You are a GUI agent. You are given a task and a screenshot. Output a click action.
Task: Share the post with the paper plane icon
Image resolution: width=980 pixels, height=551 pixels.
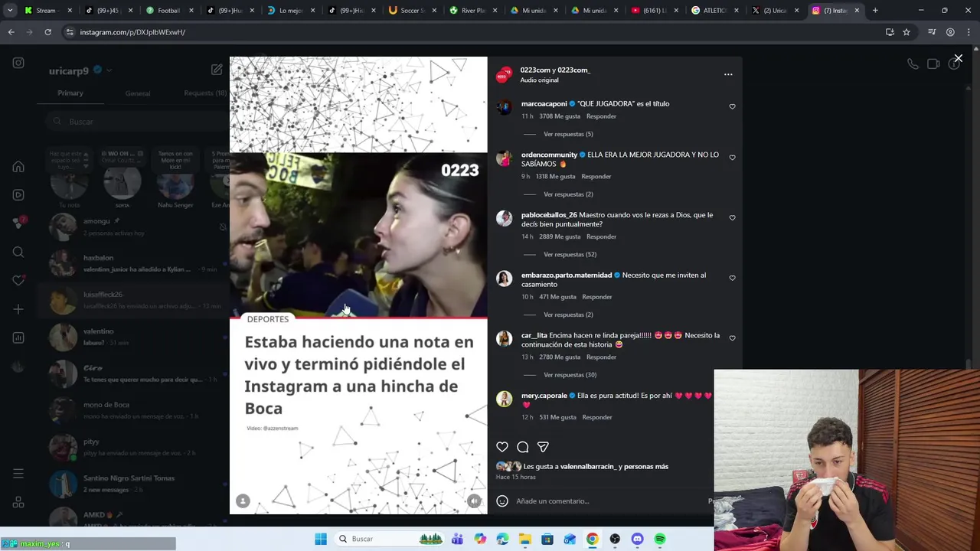tap(543, 447)
